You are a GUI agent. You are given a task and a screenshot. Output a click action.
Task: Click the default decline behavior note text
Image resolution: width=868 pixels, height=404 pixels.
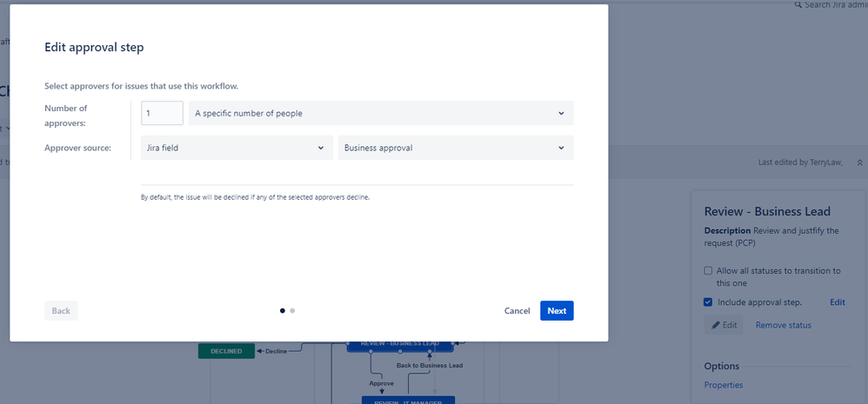255,197
